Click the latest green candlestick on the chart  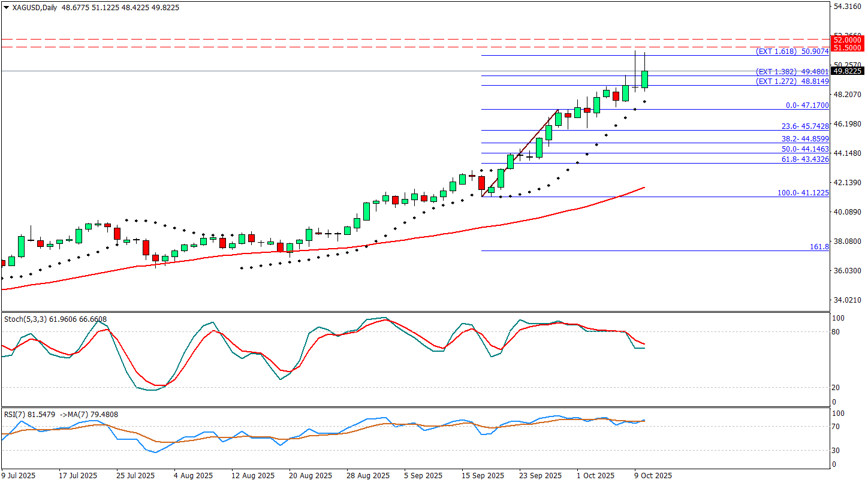point(645,79)
